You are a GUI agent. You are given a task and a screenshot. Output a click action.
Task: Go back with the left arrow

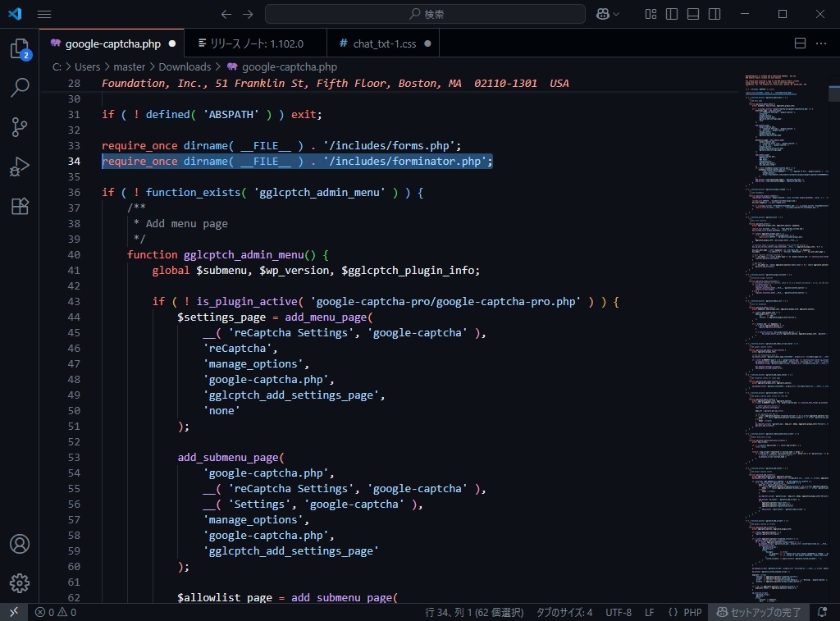226,15
